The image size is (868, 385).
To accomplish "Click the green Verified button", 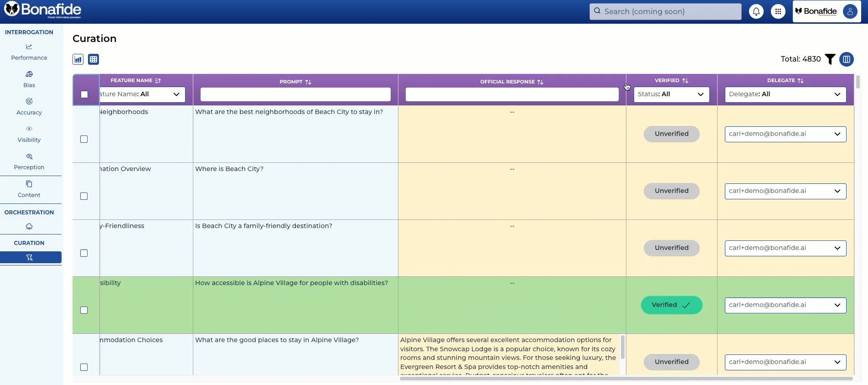I will click(x=672, y=305).
